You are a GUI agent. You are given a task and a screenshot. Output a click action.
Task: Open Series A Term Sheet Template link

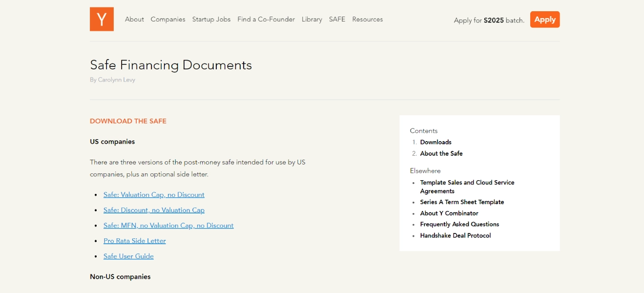point(462,202)
